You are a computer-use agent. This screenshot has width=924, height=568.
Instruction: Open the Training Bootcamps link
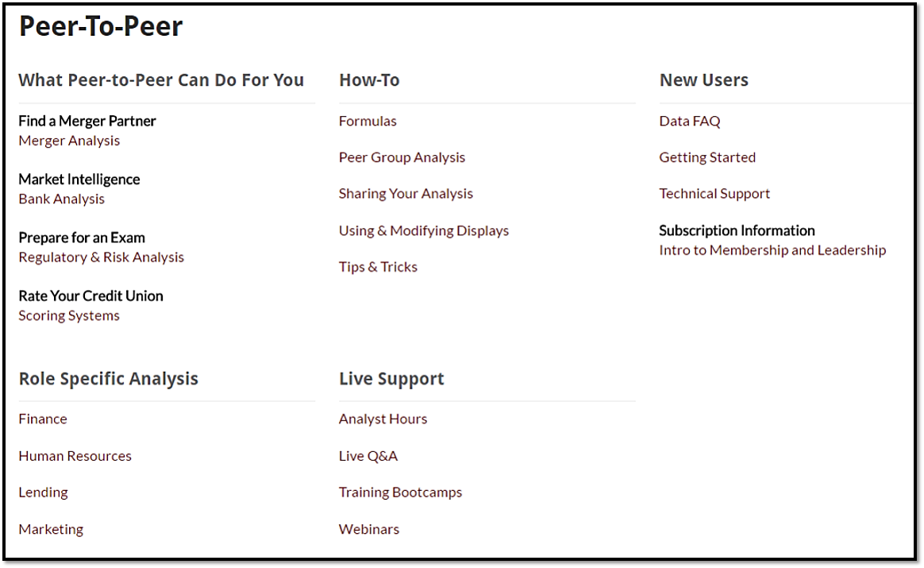click(400, 493)
